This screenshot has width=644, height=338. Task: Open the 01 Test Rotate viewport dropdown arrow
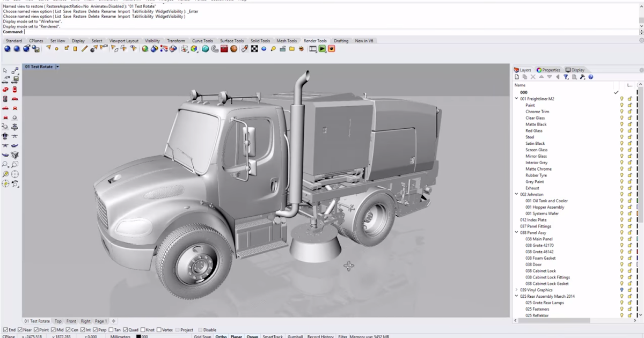click(57, 67)
